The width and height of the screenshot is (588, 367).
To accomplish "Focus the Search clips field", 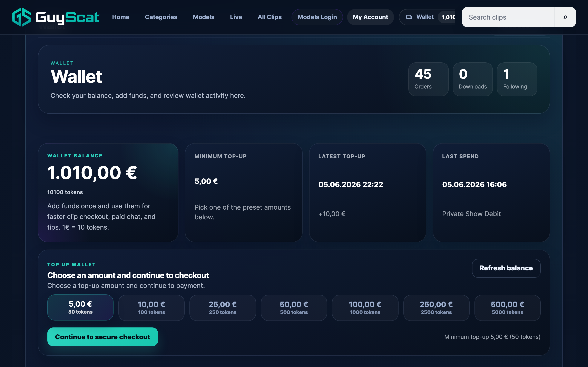I will 508,17.
